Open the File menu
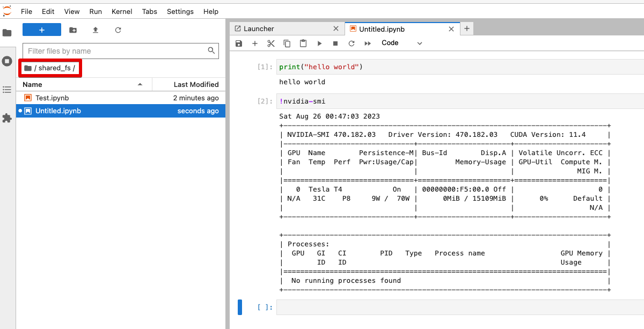This screenshot has height=329, width=644. tap(26, 11)
